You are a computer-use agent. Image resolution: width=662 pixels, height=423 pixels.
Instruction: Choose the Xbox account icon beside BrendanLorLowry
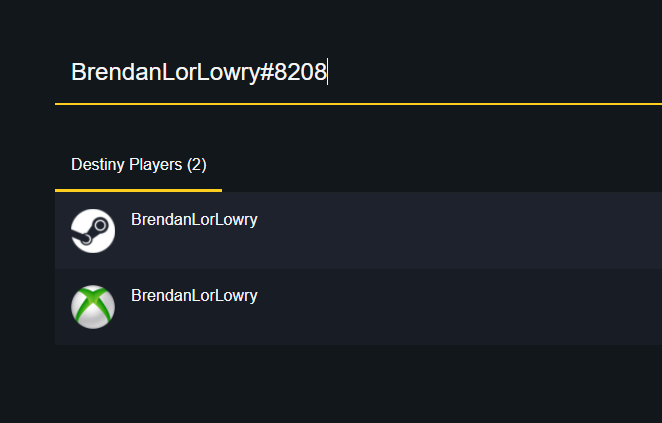point(93,306)
